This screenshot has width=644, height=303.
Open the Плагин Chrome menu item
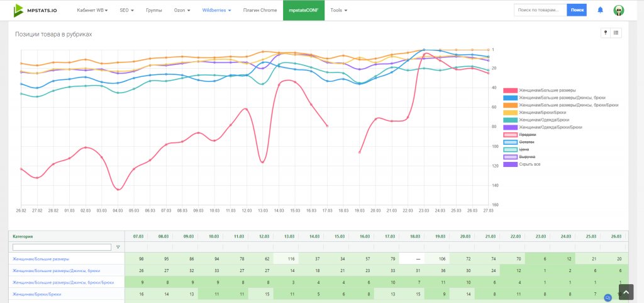click(260, 11)
